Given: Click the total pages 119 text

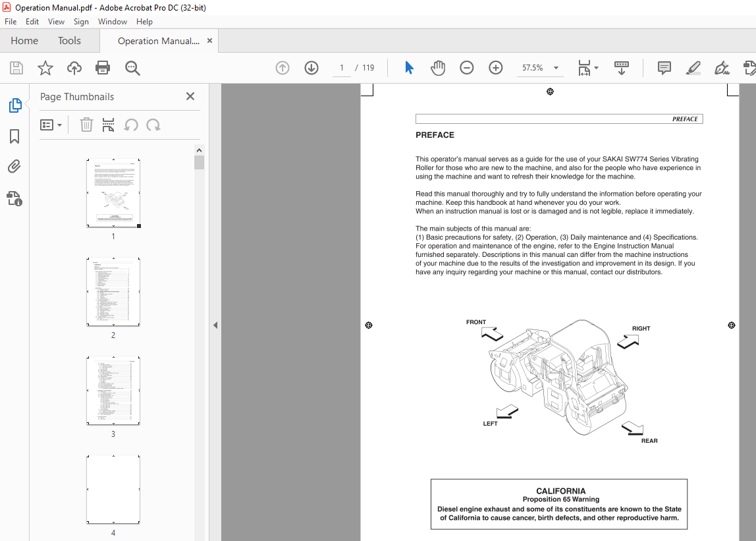Looking at the screenshot, I should (368, 68).
